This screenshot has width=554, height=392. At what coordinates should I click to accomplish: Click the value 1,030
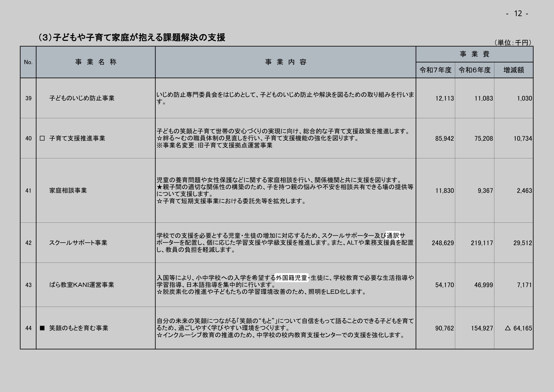point(524,98)
